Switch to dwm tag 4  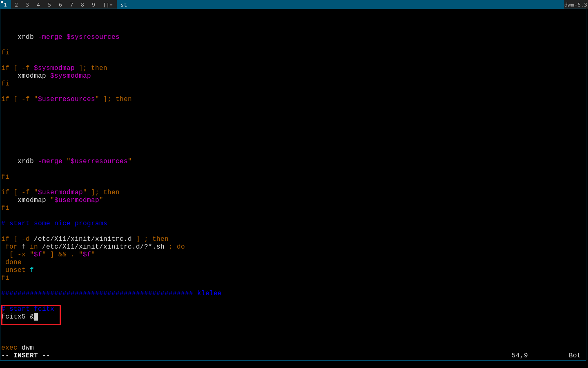38,4
